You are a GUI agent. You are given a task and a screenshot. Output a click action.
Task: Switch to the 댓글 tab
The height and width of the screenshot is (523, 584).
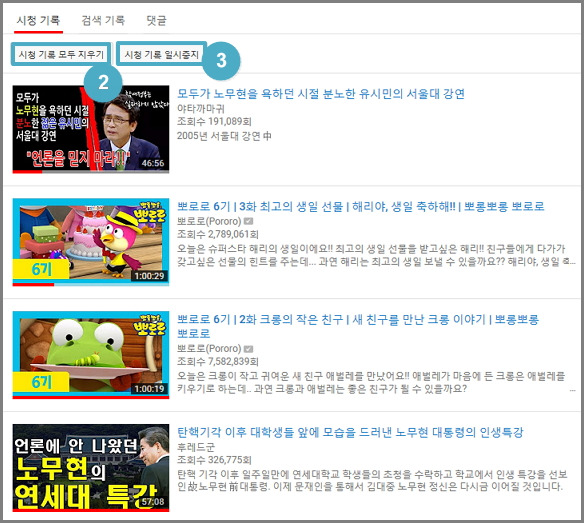click(x=156, y=20)
